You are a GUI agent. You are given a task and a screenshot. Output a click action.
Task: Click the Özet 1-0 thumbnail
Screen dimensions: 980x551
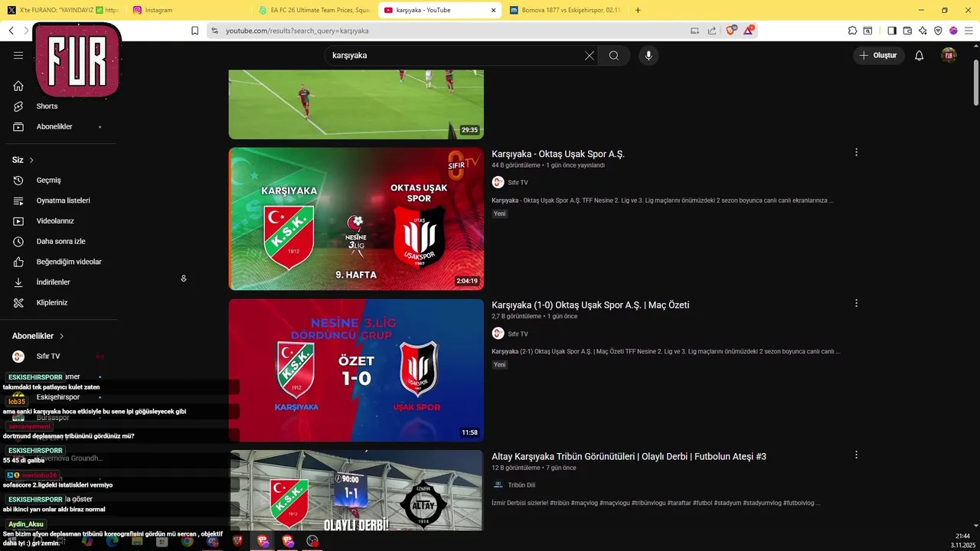point(356,370)
